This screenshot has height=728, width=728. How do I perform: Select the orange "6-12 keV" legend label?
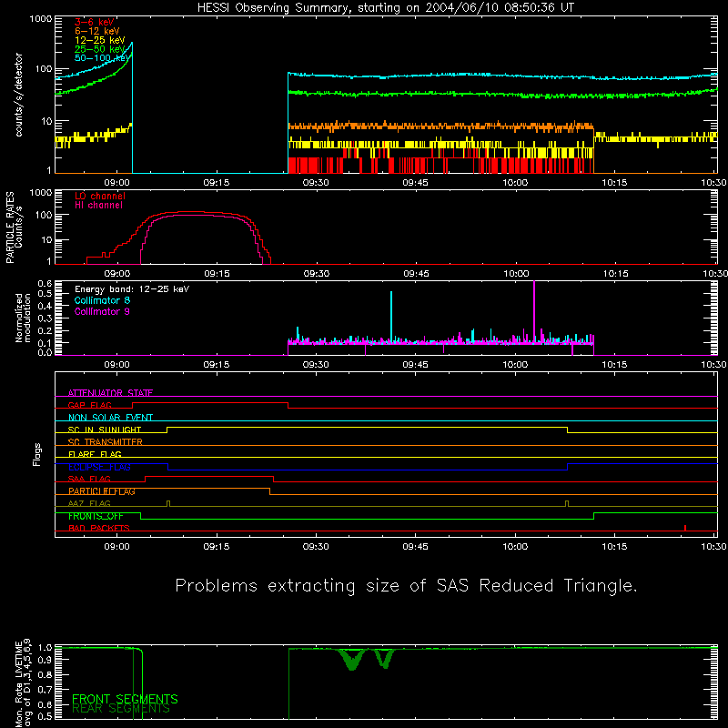[x=97, y=31]
